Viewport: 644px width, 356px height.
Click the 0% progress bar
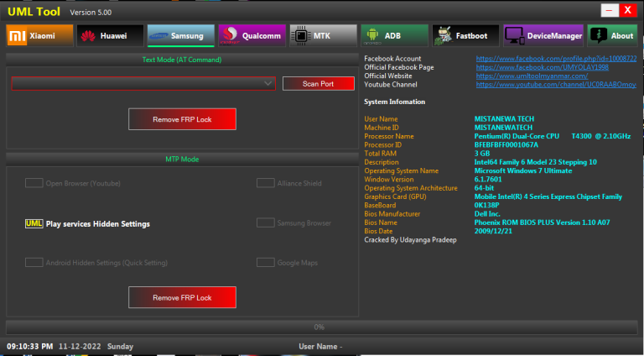pos(319,327)
